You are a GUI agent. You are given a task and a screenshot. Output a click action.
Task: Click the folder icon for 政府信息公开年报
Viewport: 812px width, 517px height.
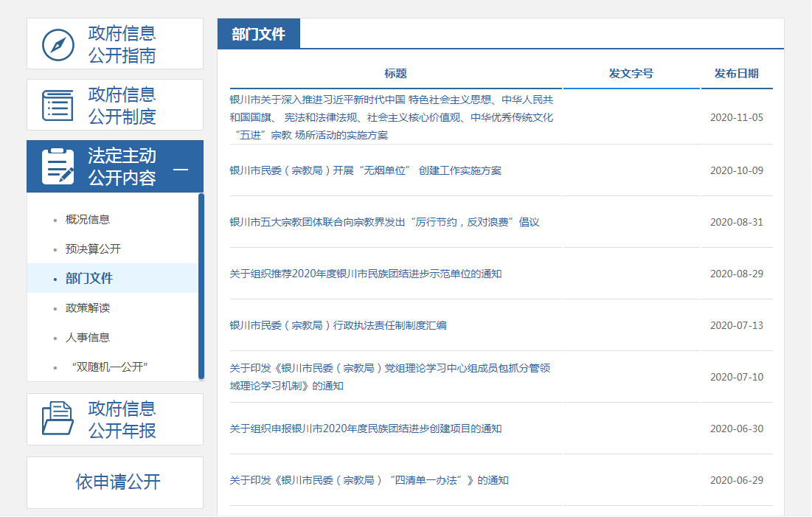58,418
